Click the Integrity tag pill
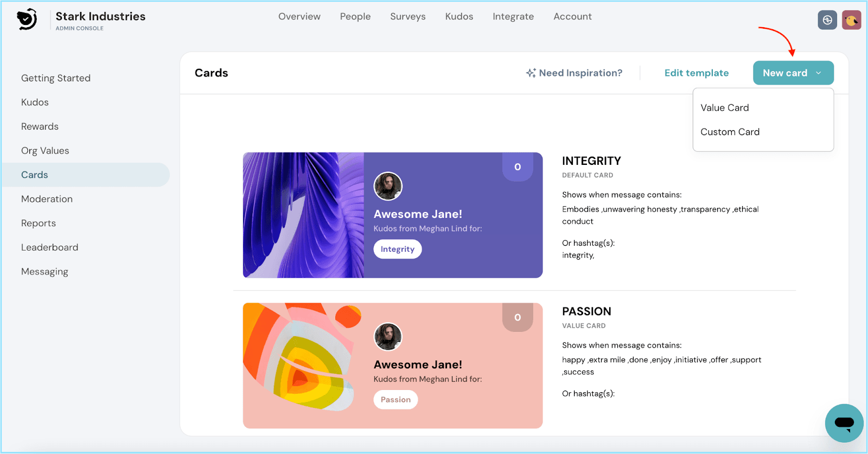The height and width of the screenshot is (454, 868). tap(398, 249)
